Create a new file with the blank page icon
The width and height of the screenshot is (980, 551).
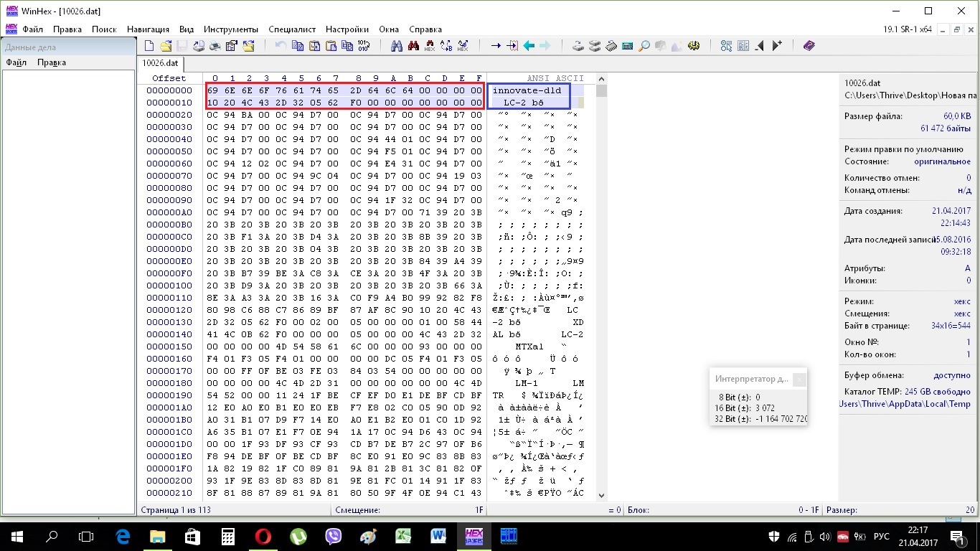149,46
